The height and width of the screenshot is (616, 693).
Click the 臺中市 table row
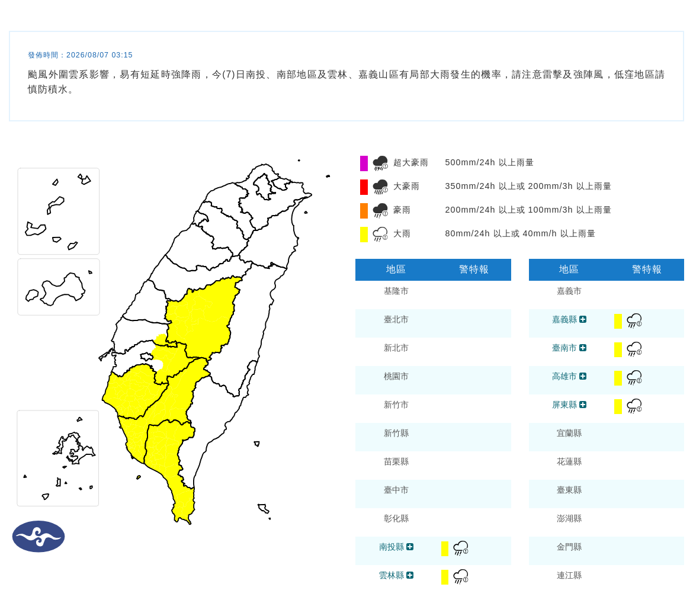coord(433,494)
